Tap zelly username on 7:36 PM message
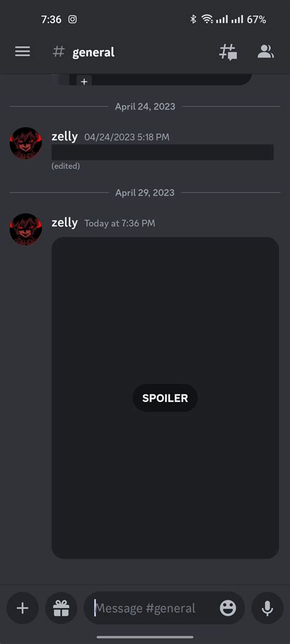The height and width of the screenshot is (644, 290). pyautogui.click(x=64, y=223)
